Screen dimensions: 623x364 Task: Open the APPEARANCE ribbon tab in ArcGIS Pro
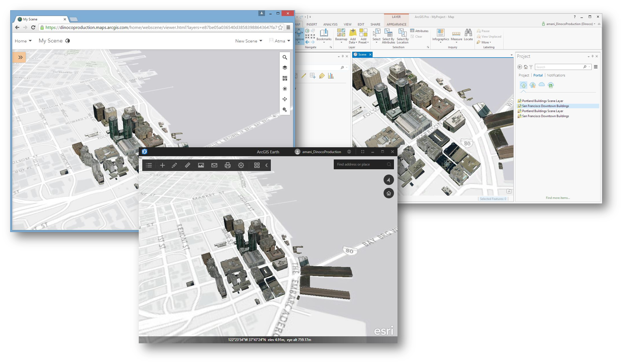pyautogui.click(x=396, y=24)
